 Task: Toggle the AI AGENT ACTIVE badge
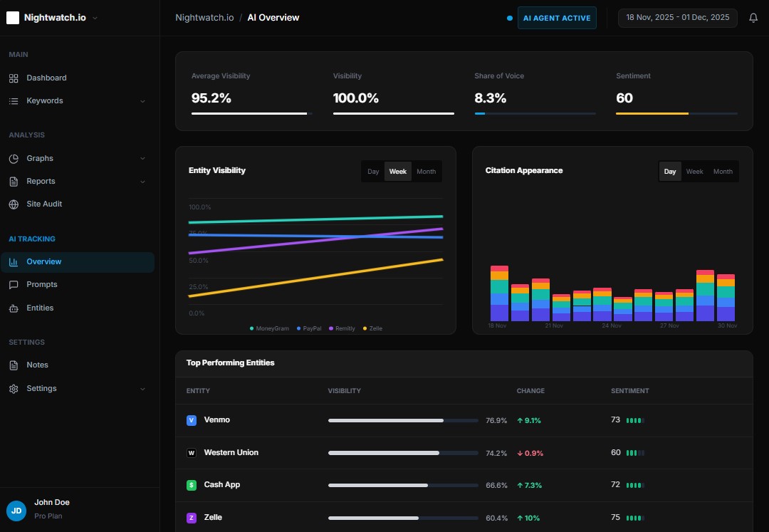coord(557,17)
